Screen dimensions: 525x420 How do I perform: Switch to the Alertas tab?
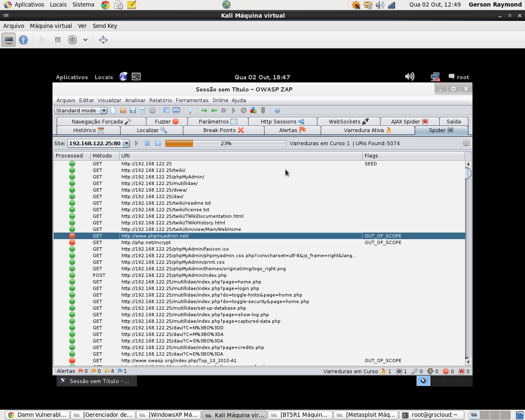click(x=292, y=130)
